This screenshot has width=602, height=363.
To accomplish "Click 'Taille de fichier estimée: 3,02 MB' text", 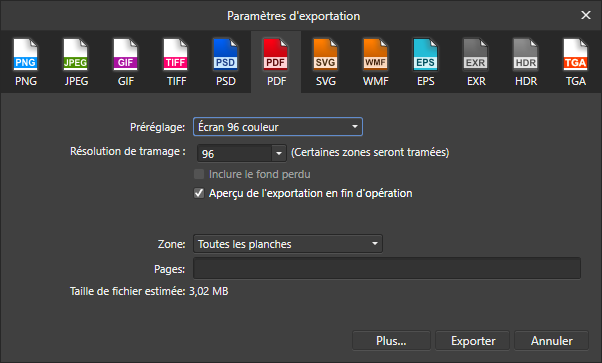I will pos(149,291).
